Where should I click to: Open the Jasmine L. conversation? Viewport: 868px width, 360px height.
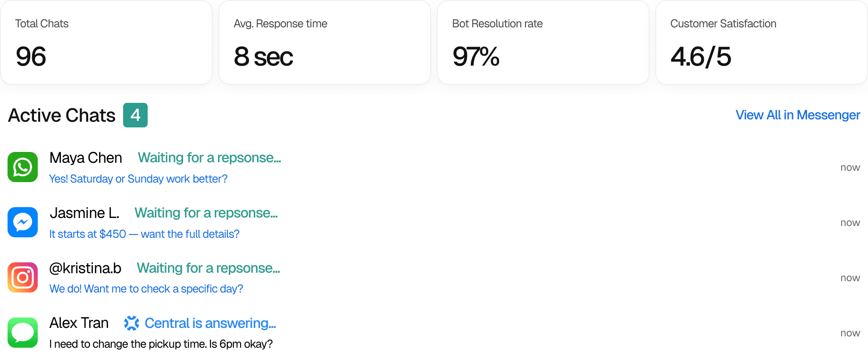[x=84, y=213]
